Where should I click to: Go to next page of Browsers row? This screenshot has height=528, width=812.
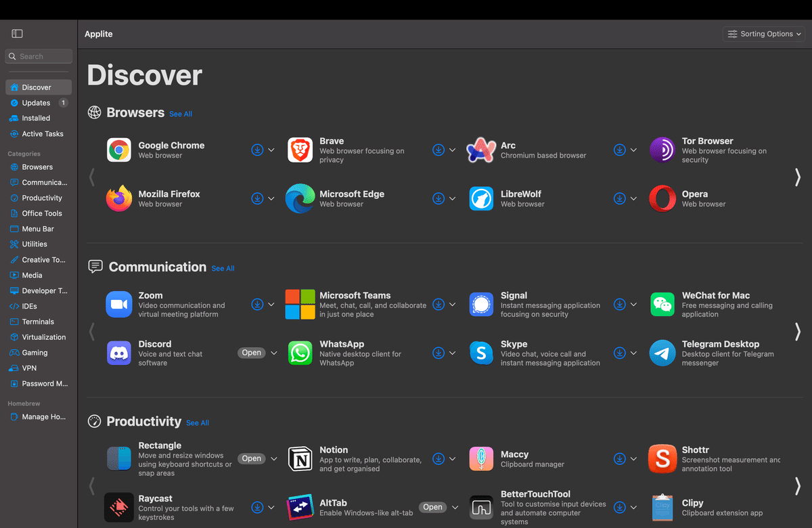[798, 177]
